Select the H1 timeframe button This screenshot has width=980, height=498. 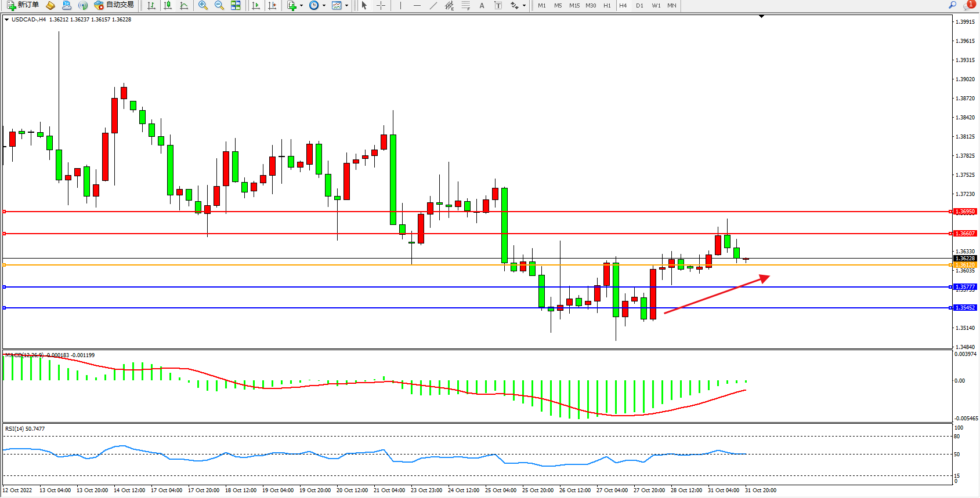[x=607, y=5]
